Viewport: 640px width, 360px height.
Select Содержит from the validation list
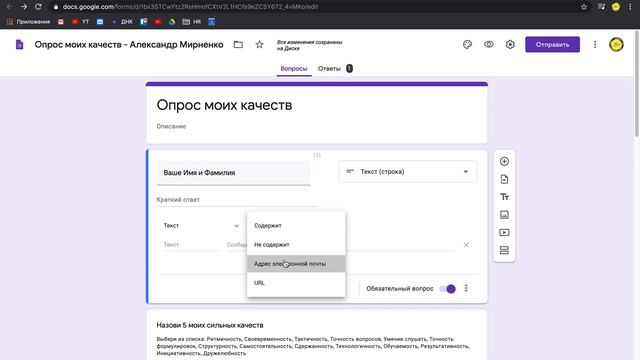pos(296,225)
